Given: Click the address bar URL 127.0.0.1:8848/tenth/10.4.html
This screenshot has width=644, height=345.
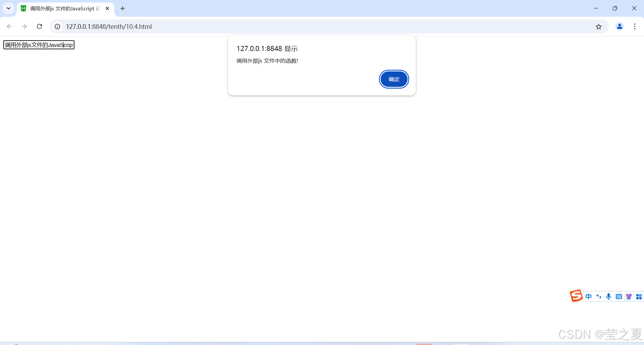Looking at the screenshot, I should (x=109, y=26).
